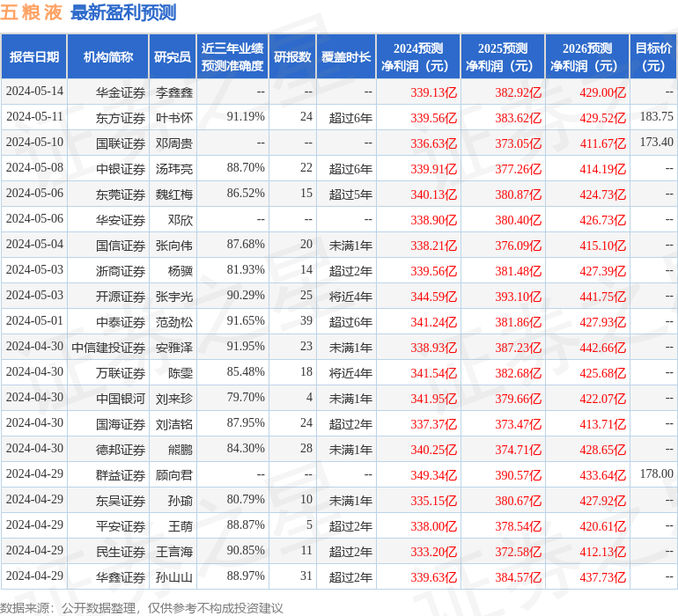Select the 覆盖时长 column header
This screenshot has width=678, height=616.
(x=346, y=57)
